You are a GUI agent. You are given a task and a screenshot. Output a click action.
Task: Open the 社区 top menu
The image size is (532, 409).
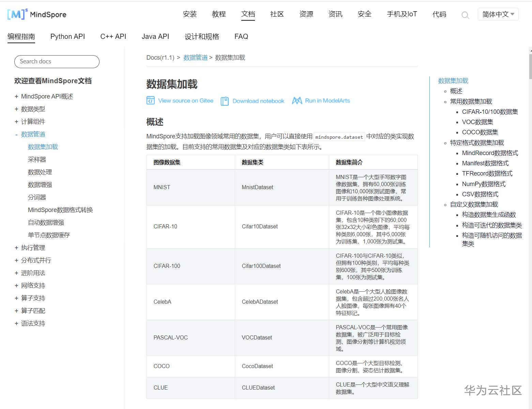coord(277,14)
